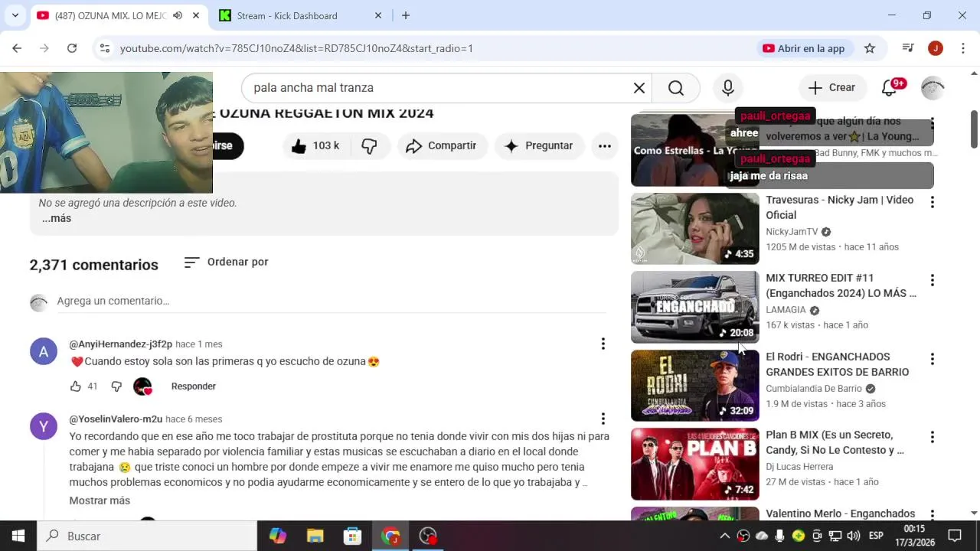
Task: Like AnyiHernandez comment thumbs up
Action: coord(76,386)
